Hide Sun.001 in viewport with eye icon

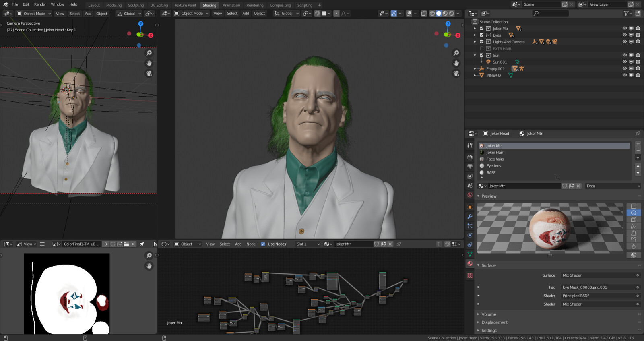point(625,62)
